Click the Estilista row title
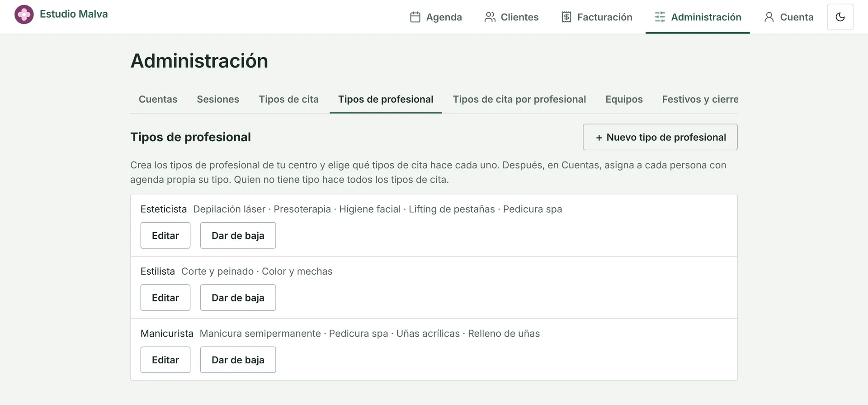868x405 pixels. point(158,271)
